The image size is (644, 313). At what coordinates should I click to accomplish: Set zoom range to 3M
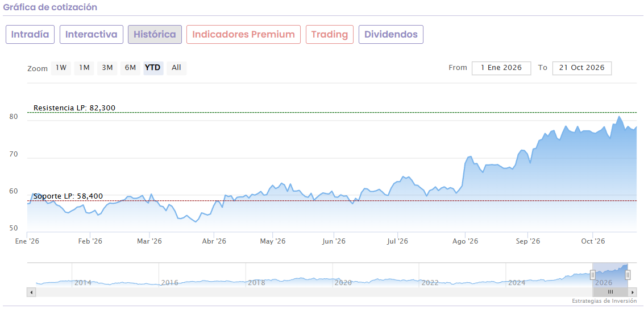[x=107, y=68]
